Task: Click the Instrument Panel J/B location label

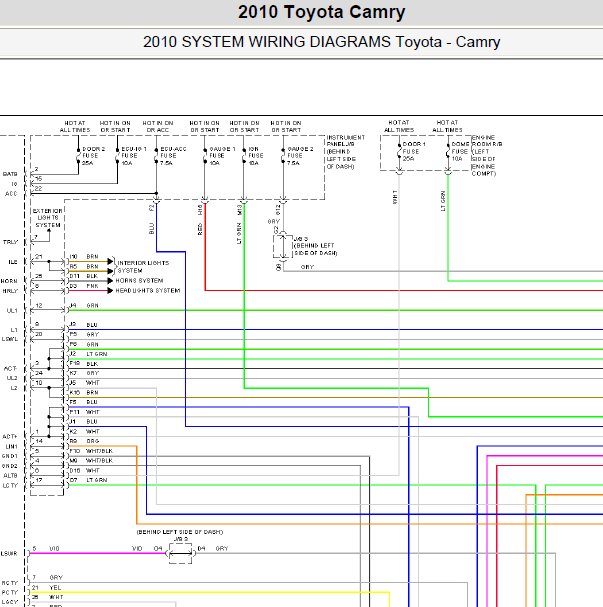Action: coord(346,152)
